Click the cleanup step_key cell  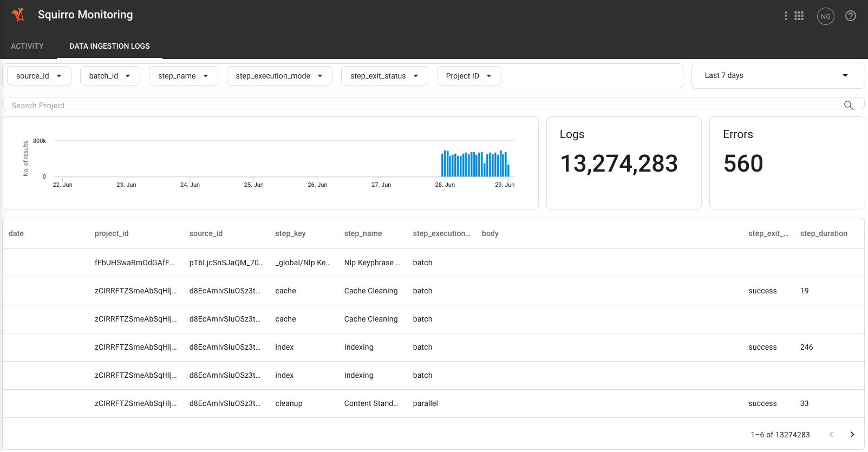pos(289,403)
